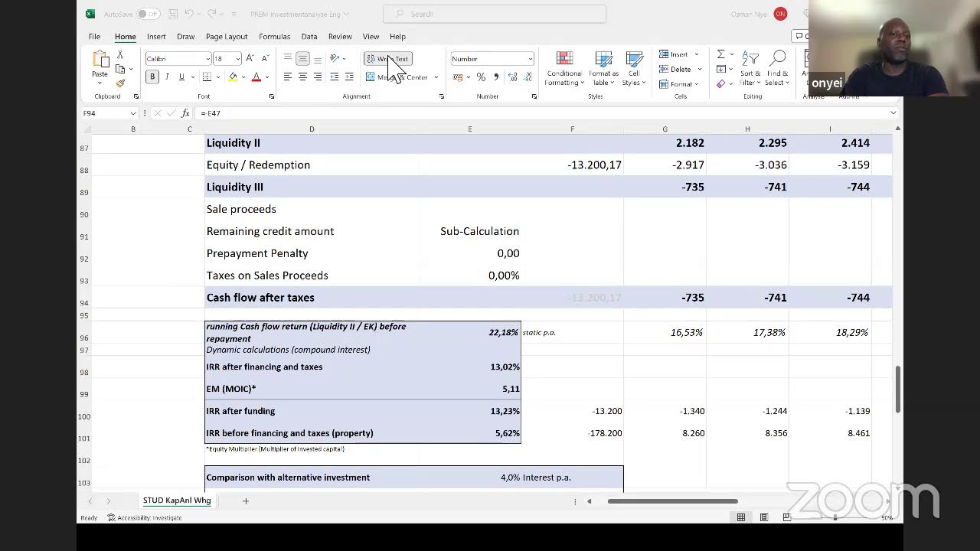Open the Font name dropdown
The height and width of the screenshot is (551, 980).
point(207,59)
